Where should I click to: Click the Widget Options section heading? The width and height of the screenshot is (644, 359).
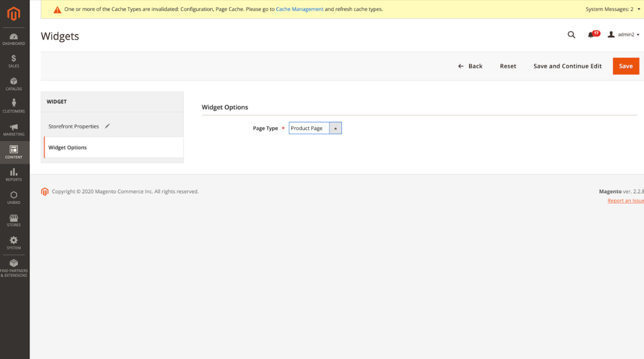coord(225,107)
